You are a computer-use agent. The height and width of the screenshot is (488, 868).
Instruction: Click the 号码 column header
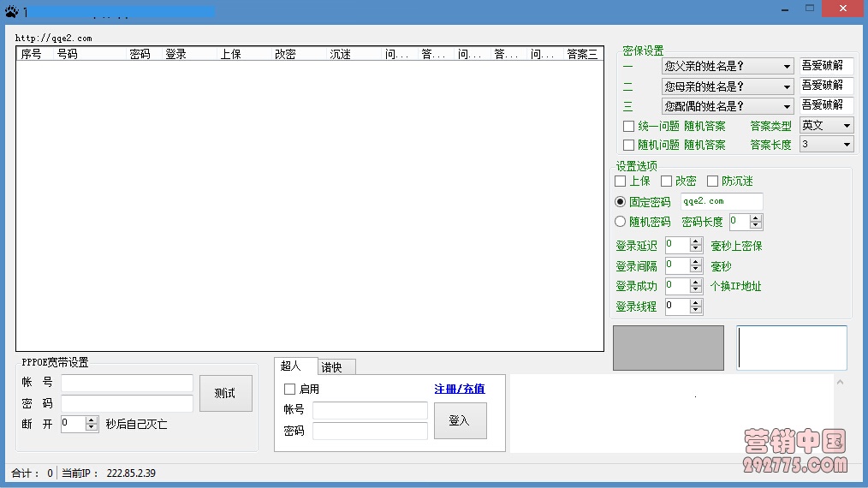(x=68, y=54)
